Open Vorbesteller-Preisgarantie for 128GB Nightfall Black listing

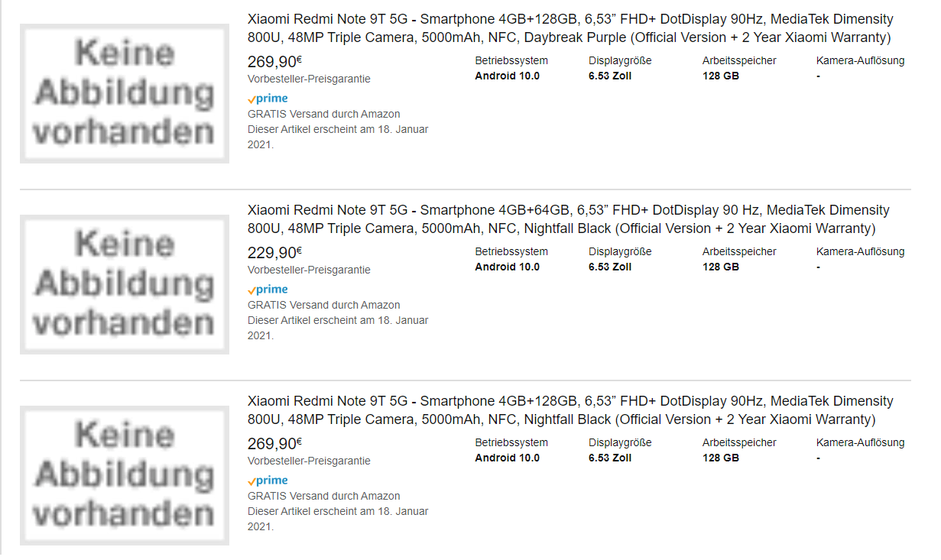309,461
